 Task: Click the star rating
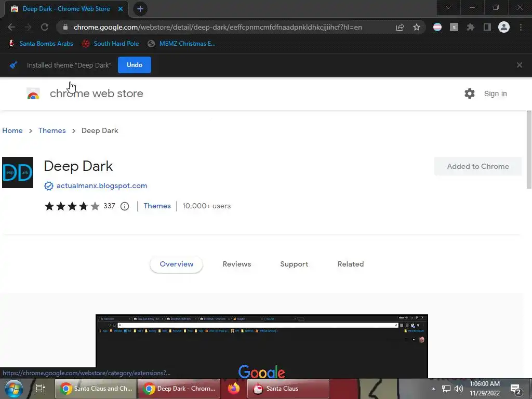72,206
